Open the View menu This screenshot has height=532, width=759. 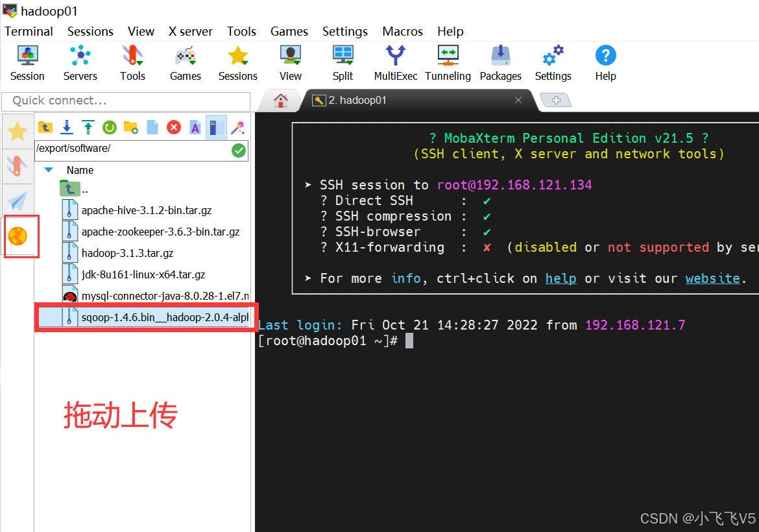tap(141, 31)
